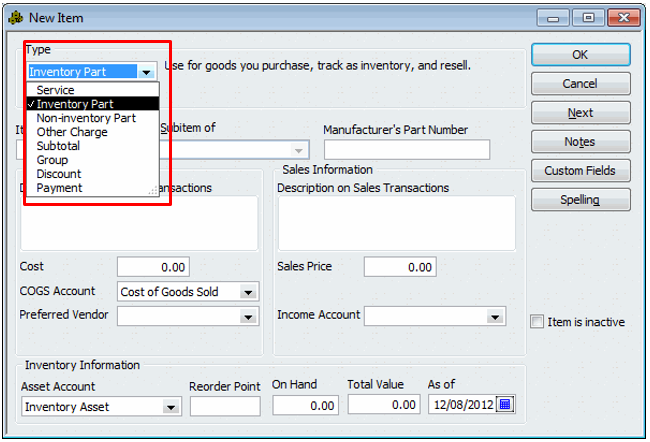Screen dimensions: 650x442
Task: Click the Cancel button
Action: click(580, 84)
